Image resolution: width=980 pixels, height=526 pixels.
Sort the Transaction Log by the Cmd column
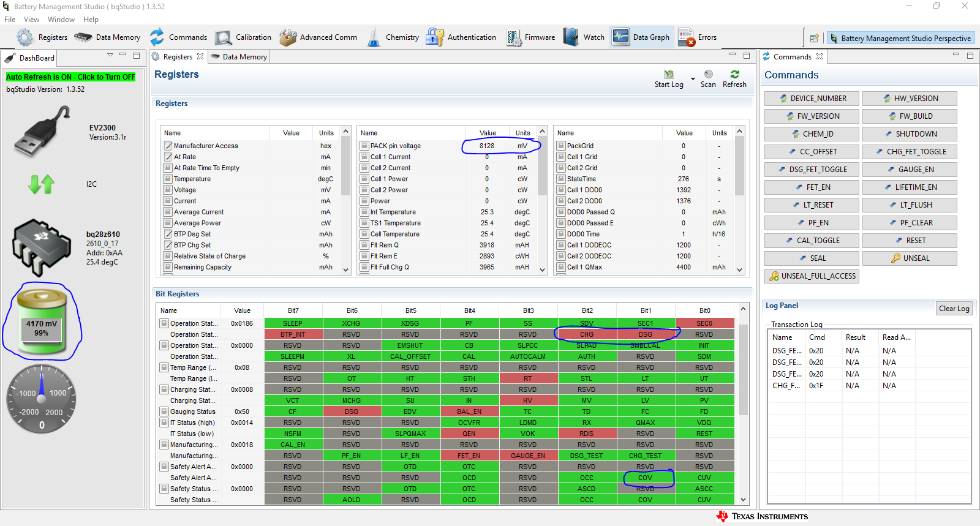(x=817, y=337)
